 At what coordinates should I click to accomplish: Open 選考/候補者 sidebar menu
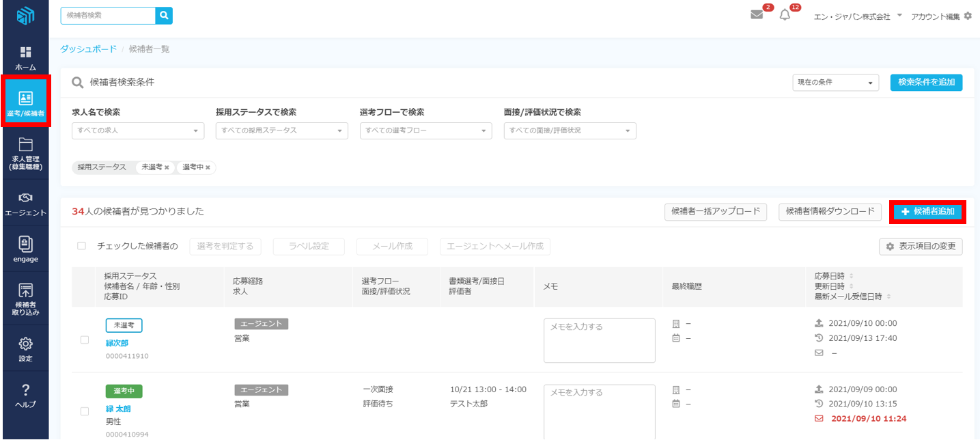25,102
